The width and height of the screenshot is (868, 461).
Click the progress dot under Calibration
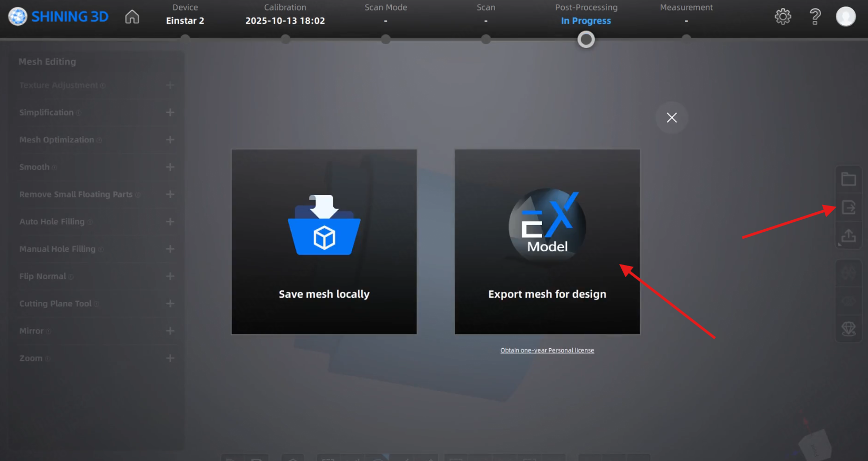[285, 39]
